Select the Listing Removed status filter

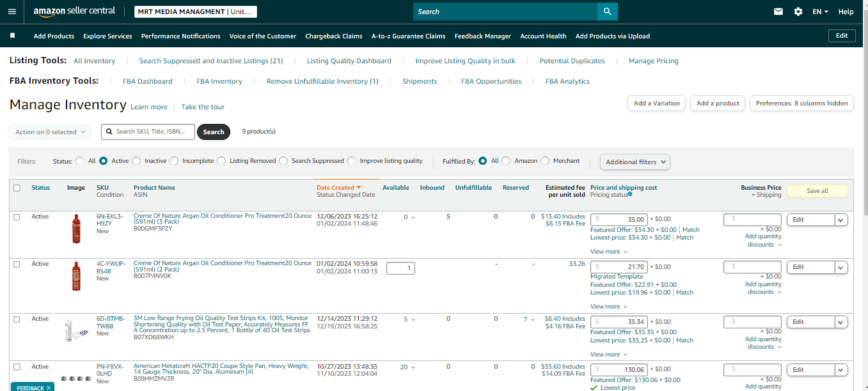pyautogui.click(x=221, y=161)
